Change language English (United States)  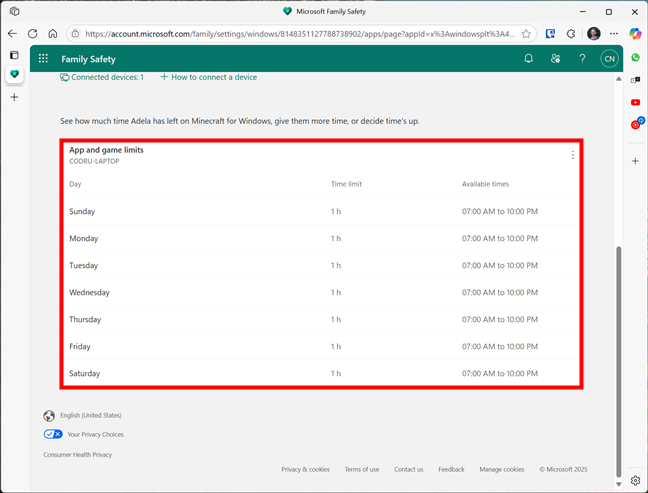click(82, 415)
